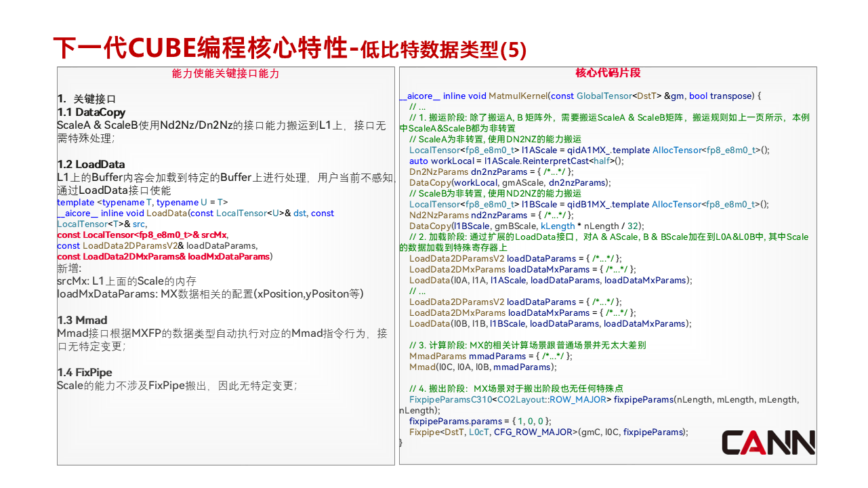Click the "1.2 LoadData" heading
This screenshot has height=488, width=868.
click(91, 164)
